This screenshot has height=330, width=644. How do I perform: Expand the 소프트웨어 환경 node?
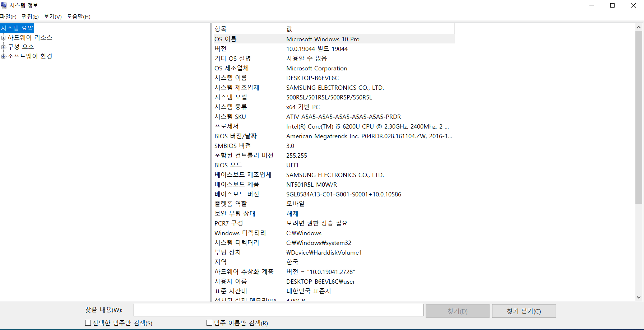[x=3, y=56]
